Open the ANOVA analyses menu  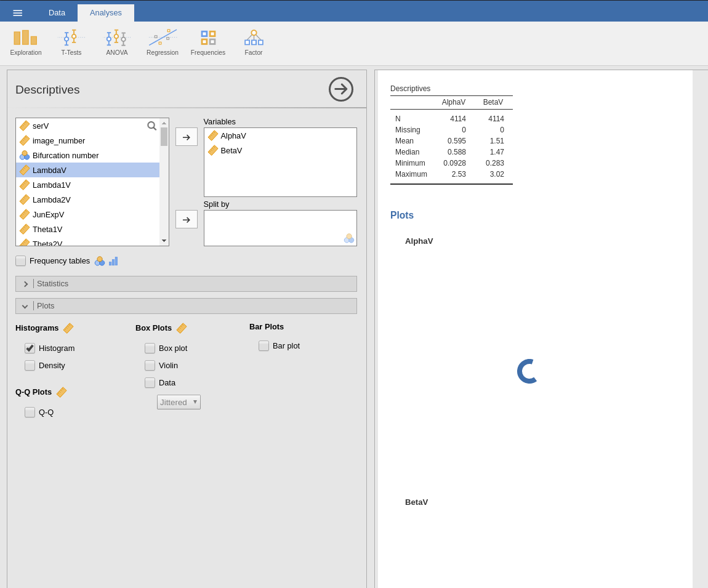point(117,43)
